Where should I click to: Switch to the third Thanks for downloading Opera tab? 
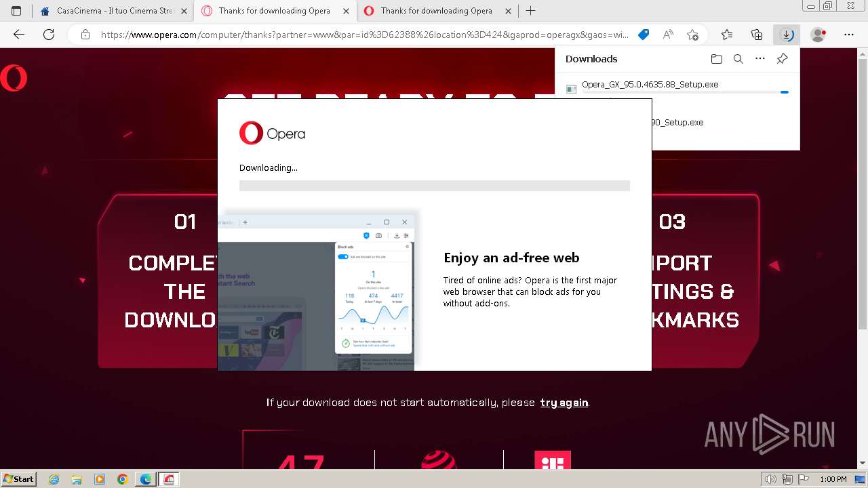pos(438,11)
